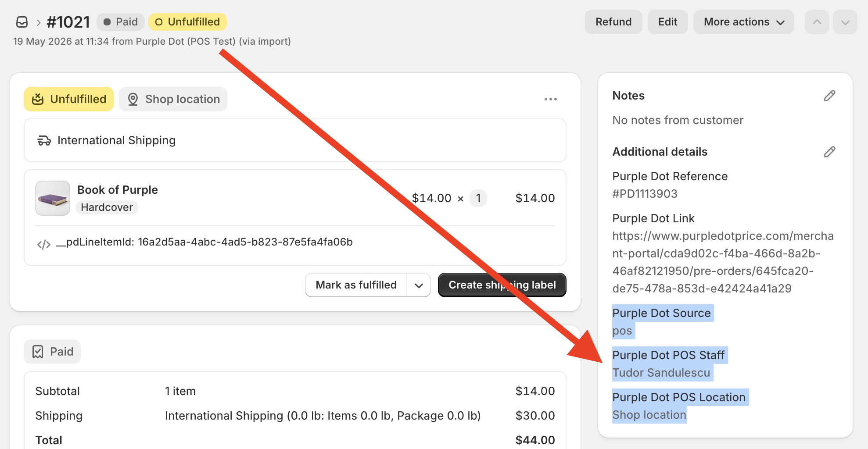Click the Purple Dot Source label
868x449 pixels.
(662, 313)
